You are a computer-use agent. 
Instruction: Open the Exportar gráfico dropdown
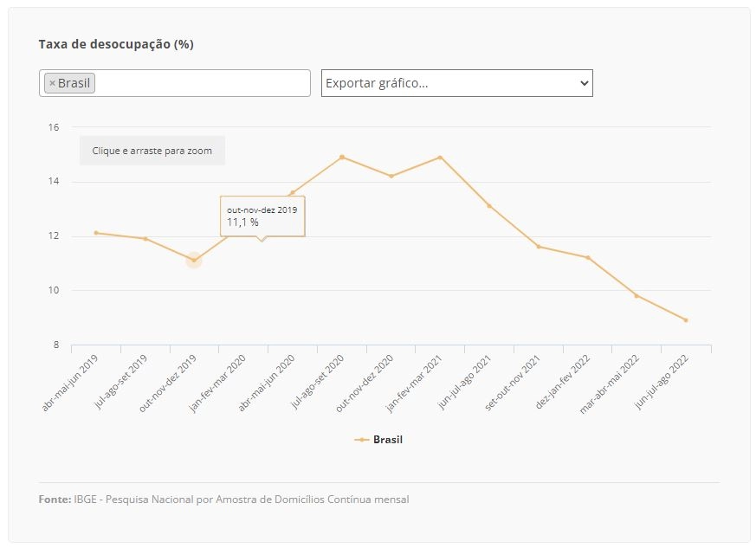(x=456, y=83)
